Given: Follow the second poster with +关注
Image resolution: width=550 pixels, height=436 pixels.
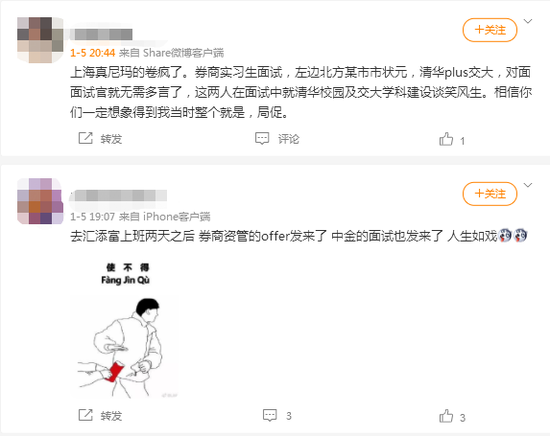Looking at the screenshot, I should pos(490,194).
